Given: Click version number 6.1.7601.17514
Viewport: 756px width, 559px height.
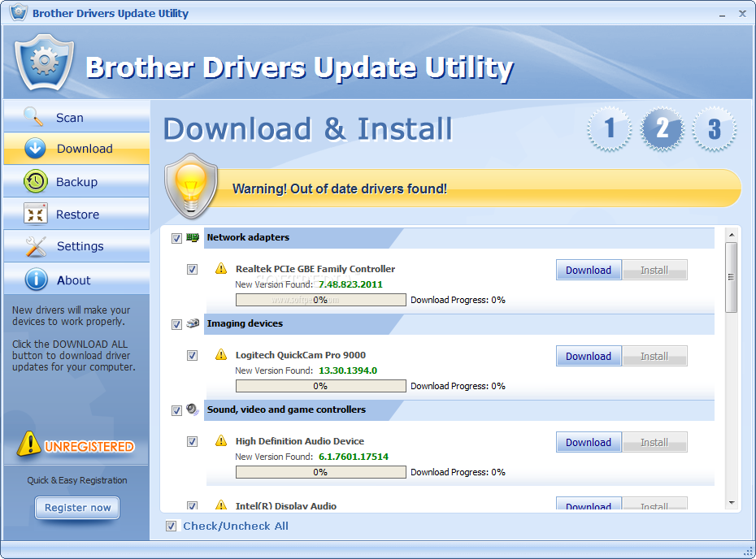Looking at the screenshot, I should pyautogui.click(x=354, y=457).
